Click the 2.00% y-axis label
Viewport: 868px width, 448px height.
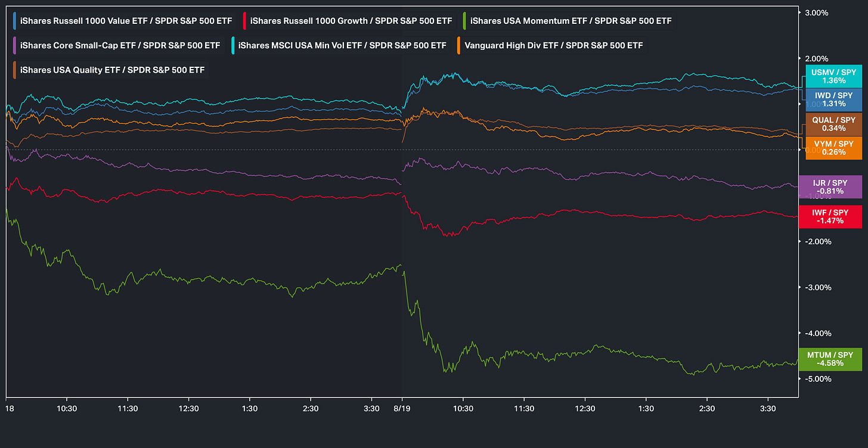[x=817, y=58]
